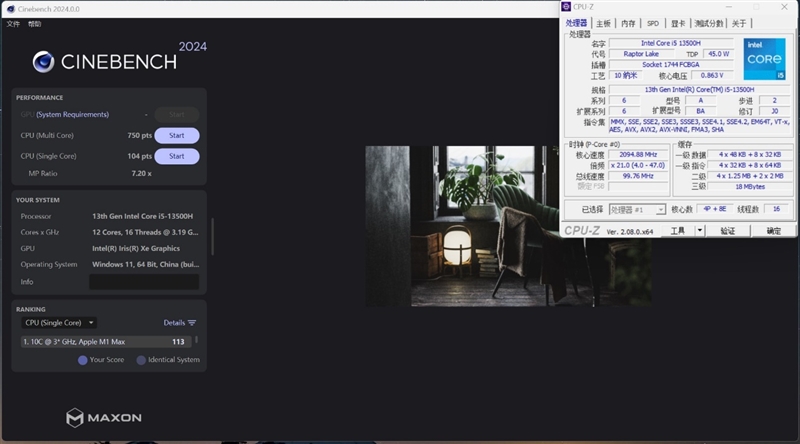
Task: Switch to the SPD tab in CPU-Z
Action: 653,23
